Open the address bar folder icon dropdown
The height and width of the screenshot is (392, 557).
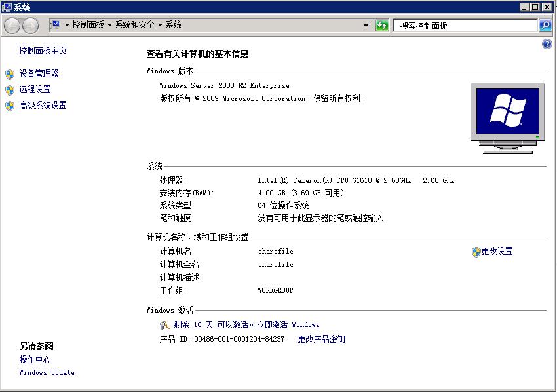click(x=57, y=25)
